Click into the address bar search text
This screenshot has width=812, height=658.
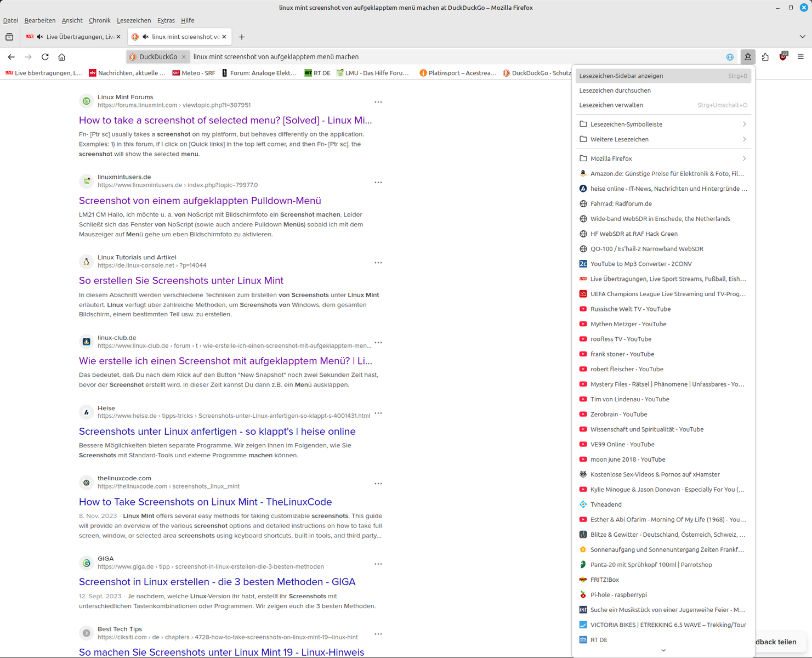click(x=276, y=57)
